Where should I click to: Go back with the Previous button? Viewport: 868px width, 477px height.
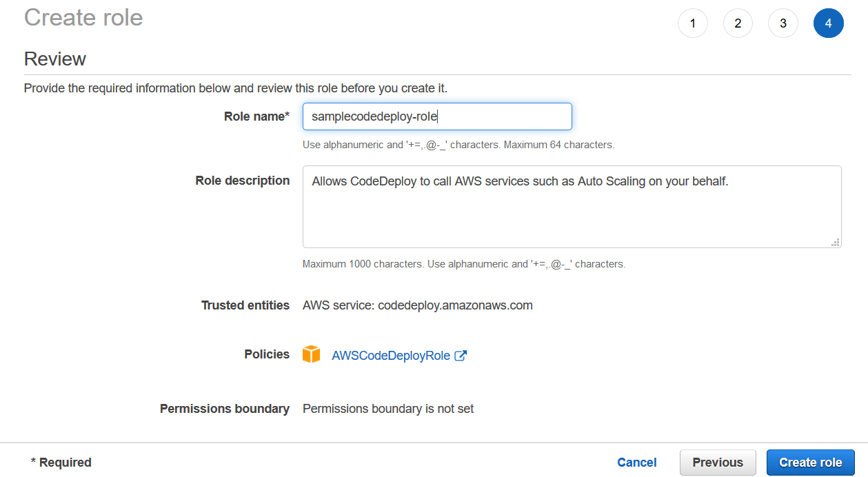click(x=718, y=463)
